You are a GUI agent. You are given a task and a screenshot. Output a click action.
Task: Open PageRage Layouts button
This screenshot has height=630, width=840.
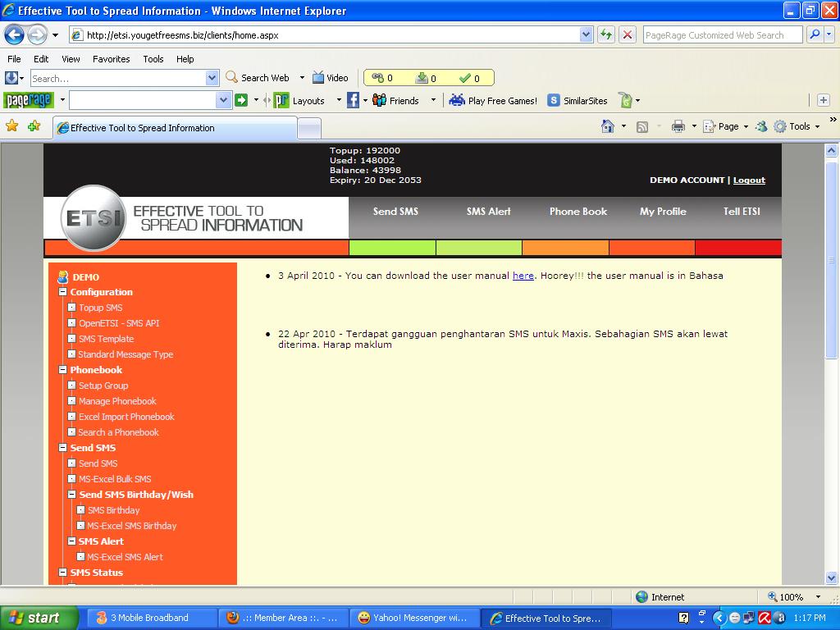299,100
